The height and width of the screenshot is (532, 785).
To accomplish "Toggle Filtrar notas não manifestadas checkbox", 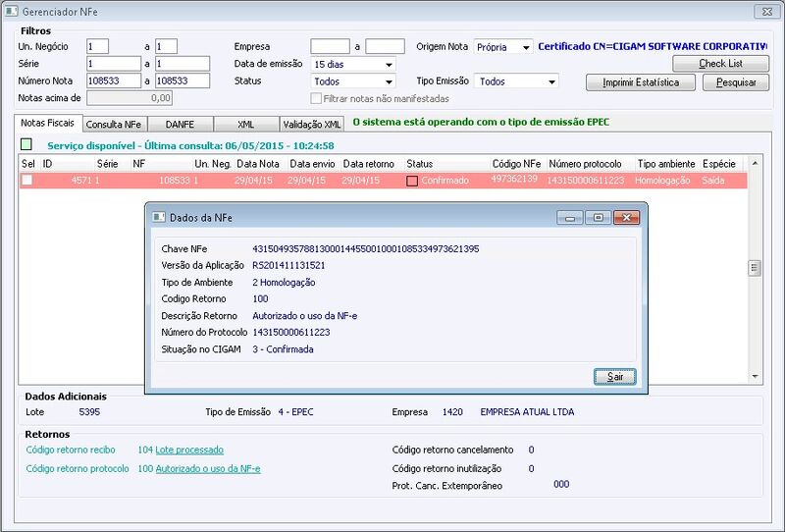I will point(316,99).
